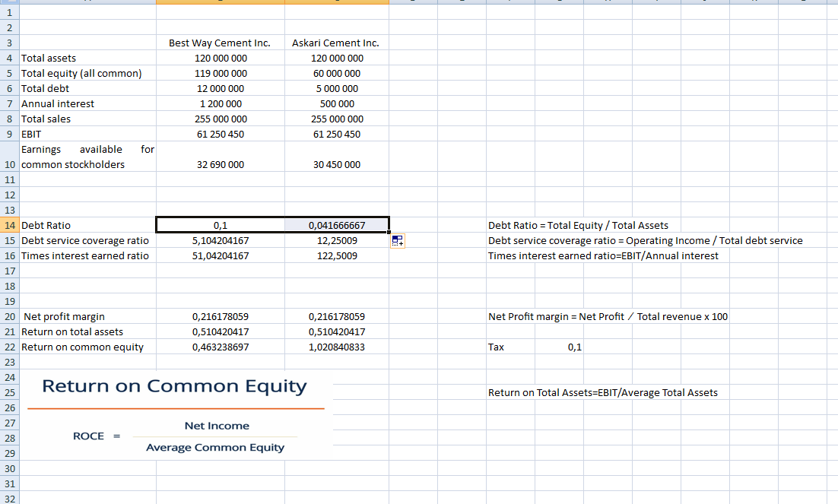Click the Auto Fill Options icon

tap(396, 241)
